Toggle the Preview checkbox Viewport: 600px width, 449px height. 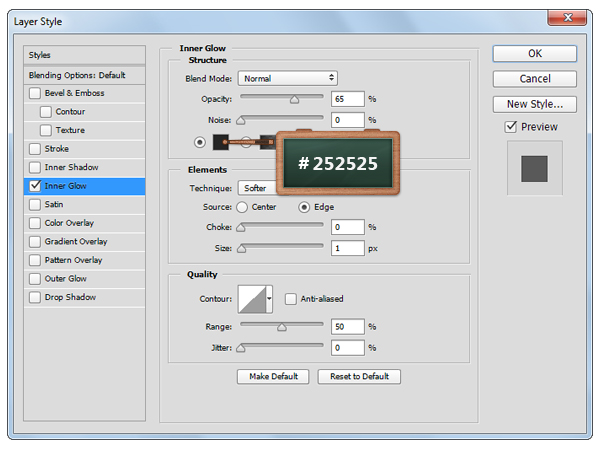tap(511, 127)
